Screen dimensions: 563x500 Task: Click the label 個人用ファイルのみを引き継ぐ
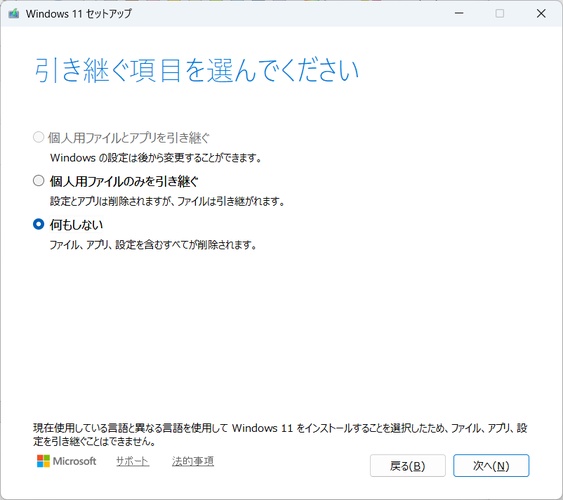(124, 181)
